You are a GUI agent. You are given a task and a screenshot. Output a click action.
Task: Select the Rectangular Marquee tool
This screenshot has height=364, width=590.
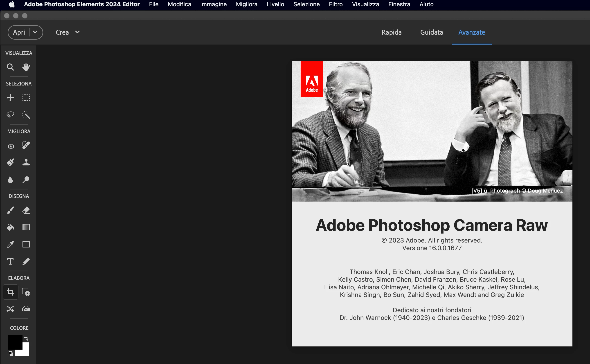26,98
